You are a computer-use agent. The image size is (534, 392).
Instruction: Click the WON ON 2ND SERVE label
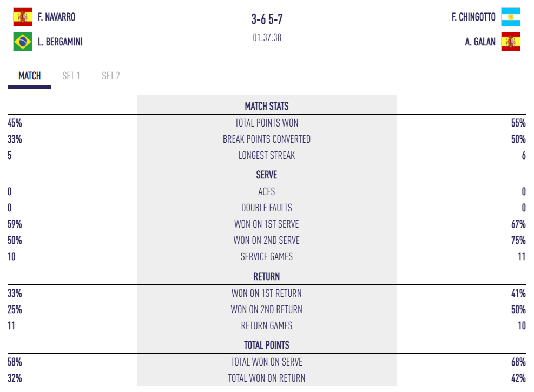tap(267, 240)
